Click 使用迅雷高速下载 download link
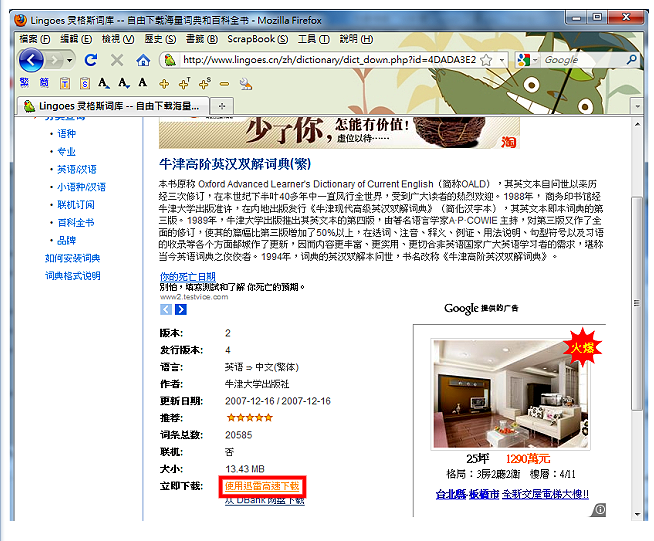The width and height of the screenshot is (654, 541). (262, 486)
